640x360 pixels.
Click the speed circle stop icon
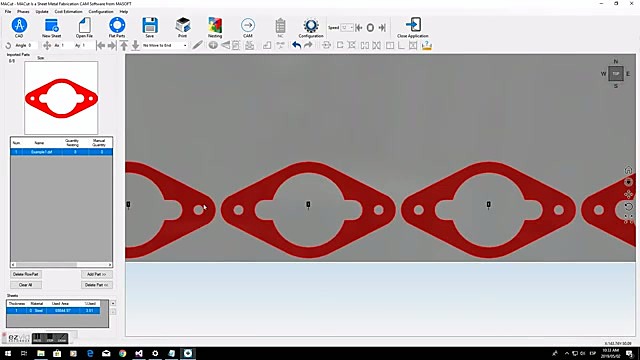click(x=370, y=28)
